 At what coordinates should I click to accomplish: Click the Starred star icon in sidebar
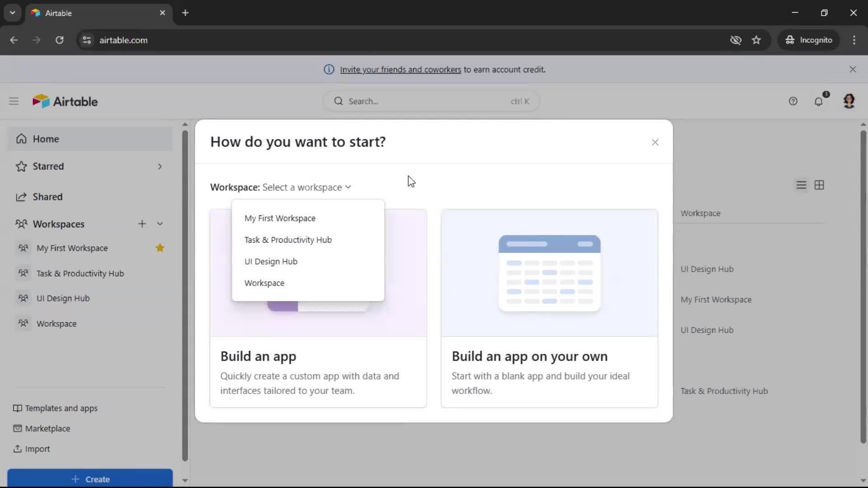(21, 166)
